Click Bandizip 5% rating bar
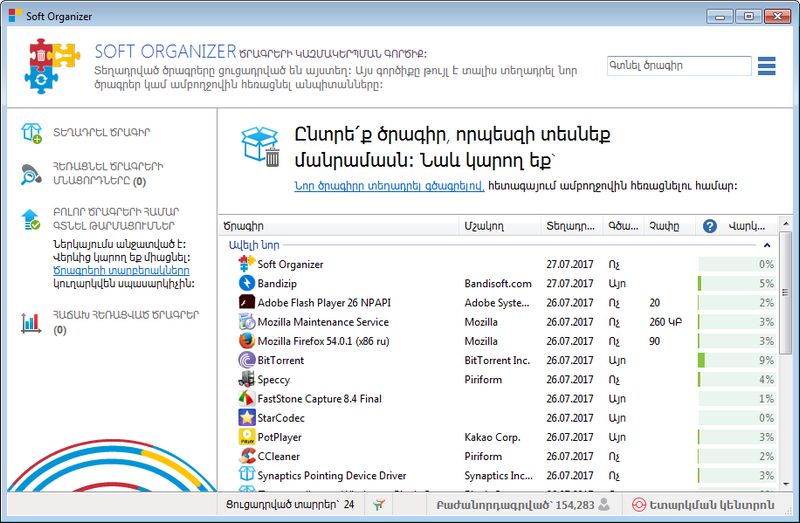Viewport: 800px width, 523px height. pos(737,283)
